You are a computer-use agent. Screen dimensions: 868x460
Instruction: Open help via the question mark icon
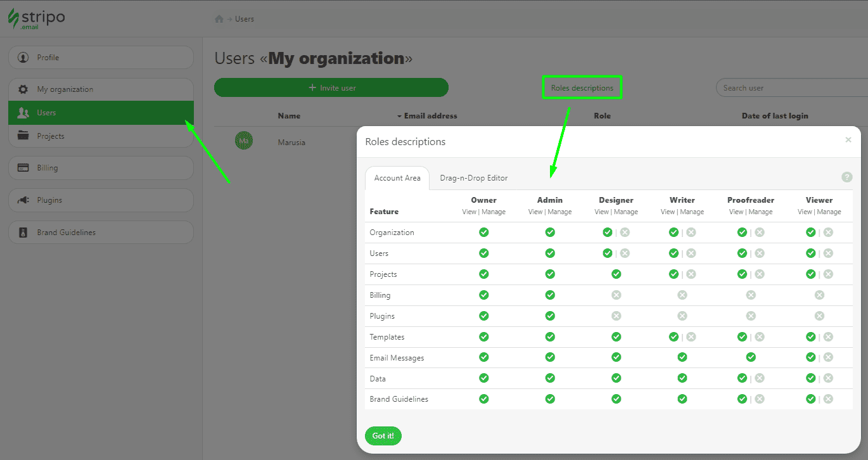click(847, 177)
